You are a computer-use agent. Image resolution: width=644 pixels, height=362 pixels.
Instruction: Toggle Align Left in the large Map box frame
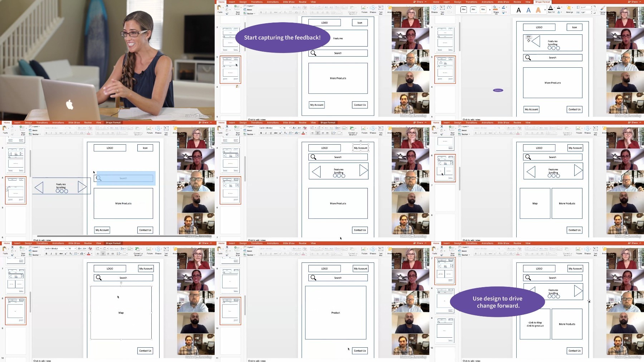[x=98, y=254]
